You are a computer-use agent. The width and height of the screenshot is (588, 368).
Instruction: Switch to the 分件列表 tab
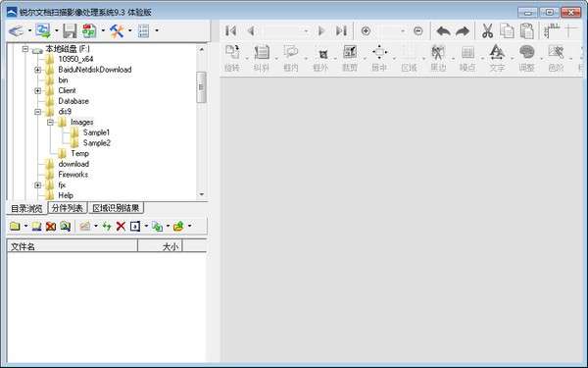[67, 208]
